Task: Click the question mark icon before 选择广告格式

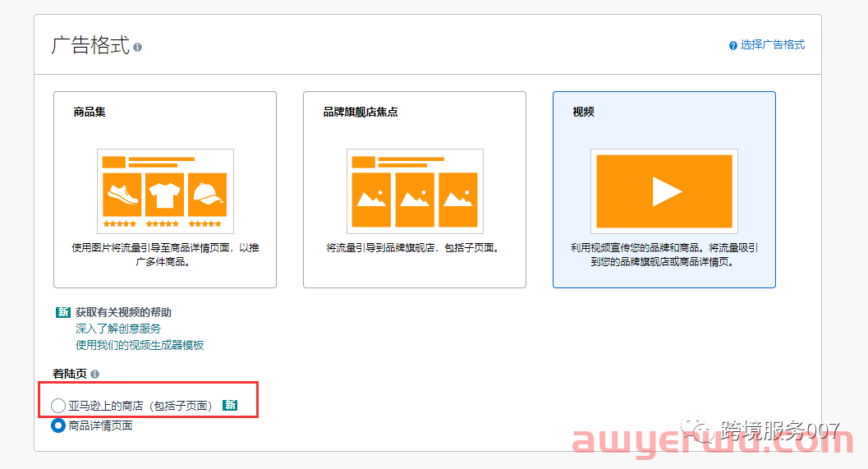Action: [733, 45]
